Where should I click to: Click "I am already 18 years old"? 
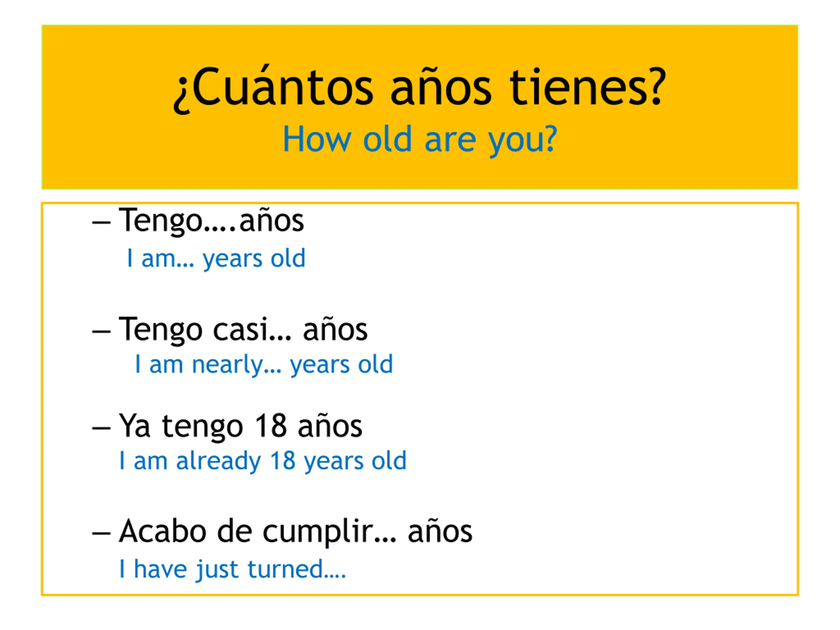(x=263, y=461)
